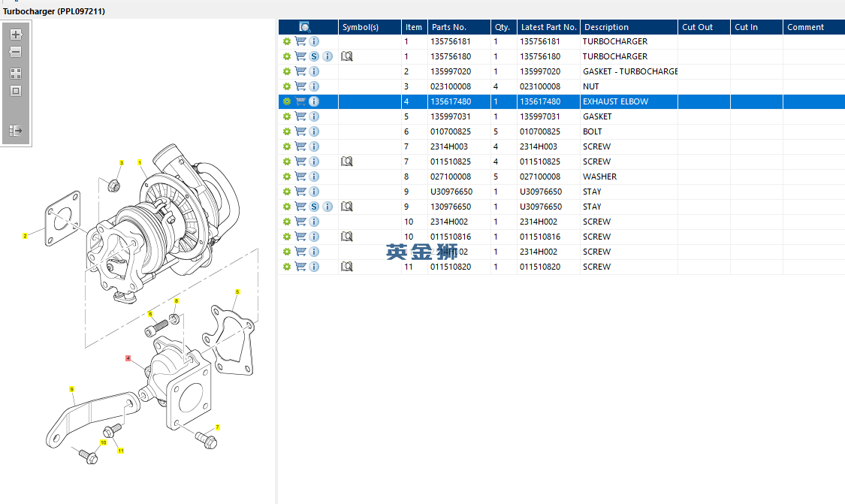Add BOLT 010700825 to cart
The height and width of the screenshot is (504, 845).
[x=300, y=131]
